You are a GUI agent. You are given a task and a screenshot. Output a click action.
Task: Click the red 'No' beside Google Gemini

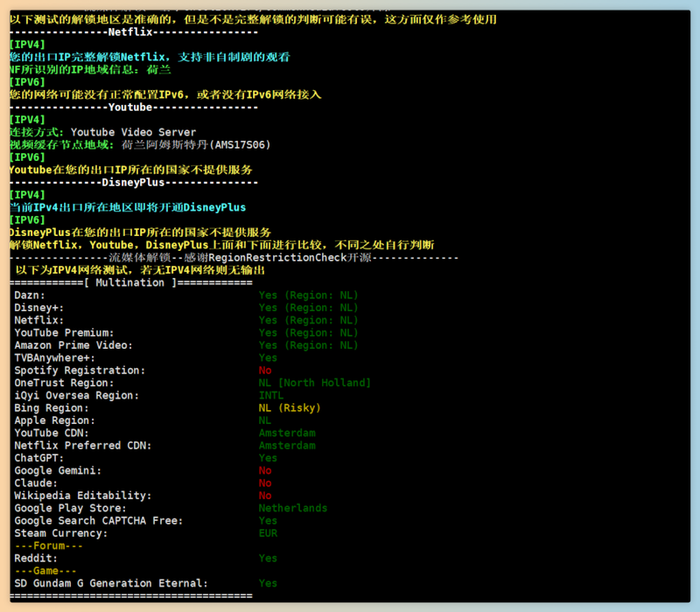tap(265, 470)
